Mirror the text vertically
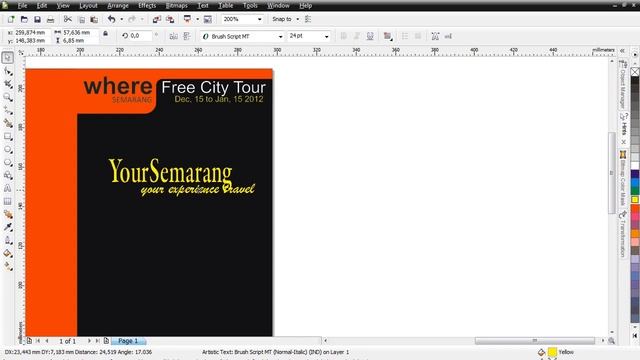The width and height of the screenshot is (640, 360). click(187, 36)
